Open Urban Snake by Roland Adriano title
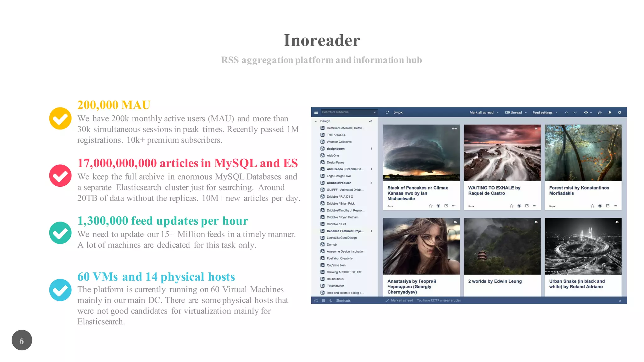 pyautogui.click(x=577, y=284)
